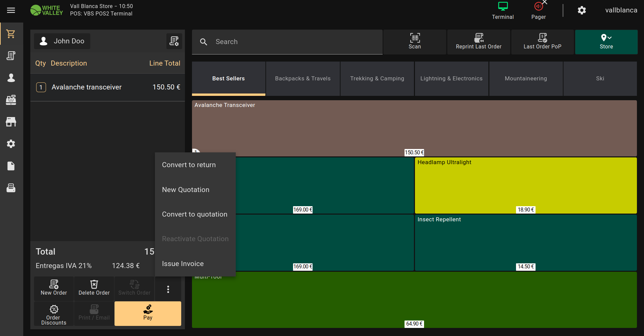Image resolution: width=644 pixels, height=336 pixels.
Task: Click the shopping cart sidebar icon
Action: [11, 34]
